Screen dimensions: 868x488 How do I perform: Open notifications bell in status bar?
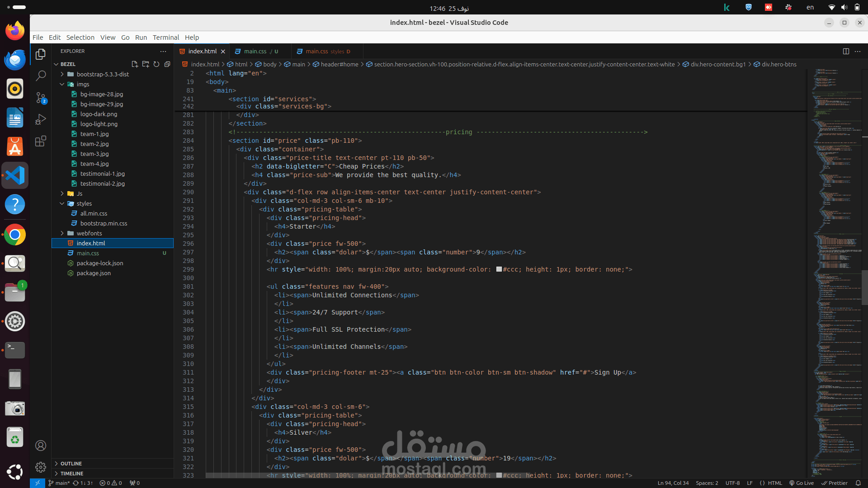point(858,483)
